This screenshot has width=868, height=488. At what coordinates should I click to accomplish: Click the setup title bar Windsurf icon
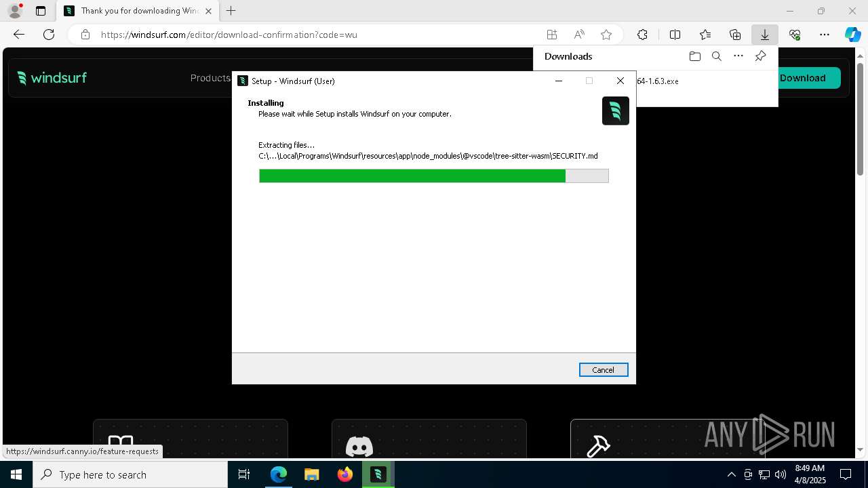coord(243,81)
